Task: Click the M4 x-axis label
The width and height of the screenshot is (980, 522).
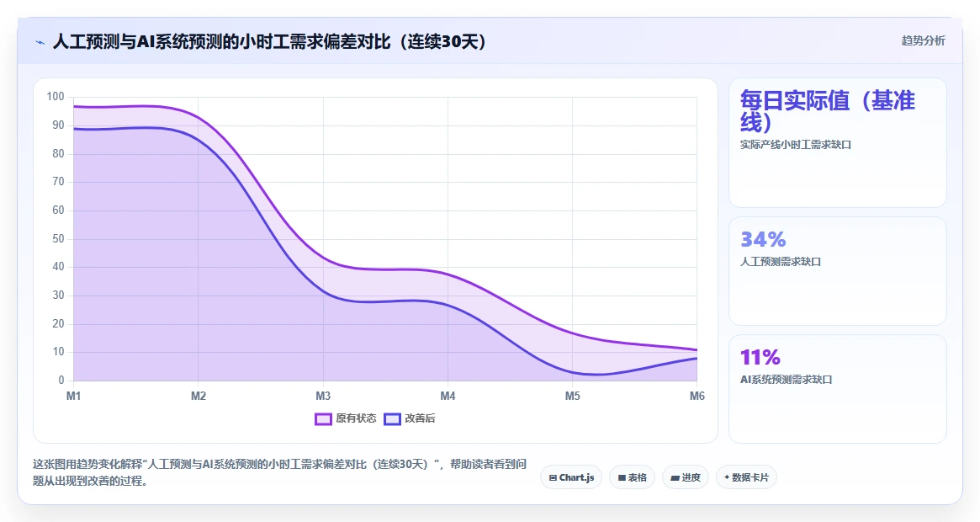Action: [448, 397]
